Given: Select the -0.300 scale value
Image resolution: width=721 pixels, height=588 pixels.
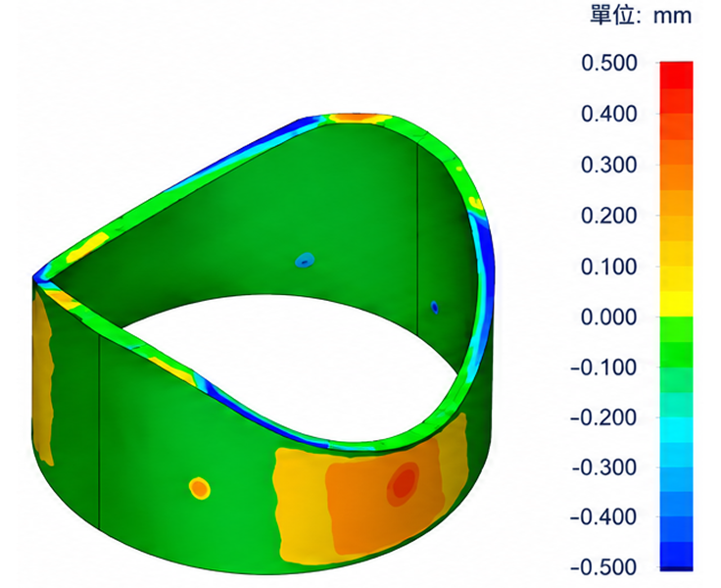Looking at the screenshot, I should point(603,467).
